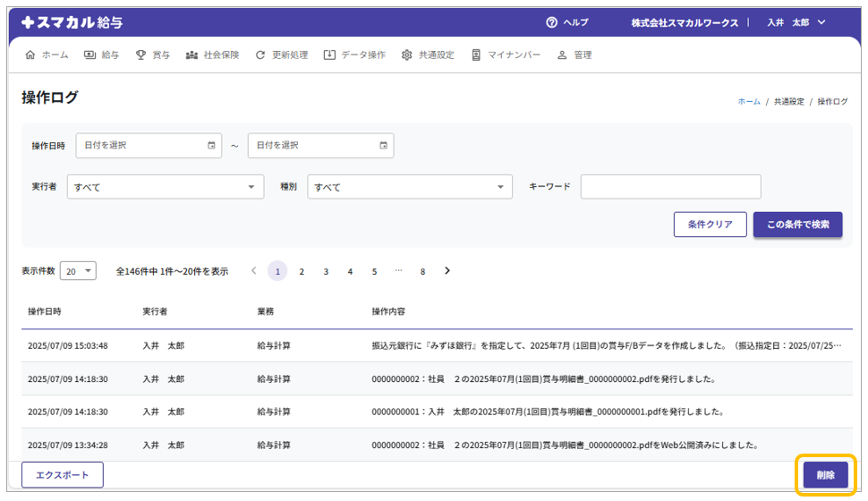Image resolution: width=868 pixels, height=501 pixels.
Task: Open the start date calendar icon
Action: pyautogui.click(x=211, y=146)
